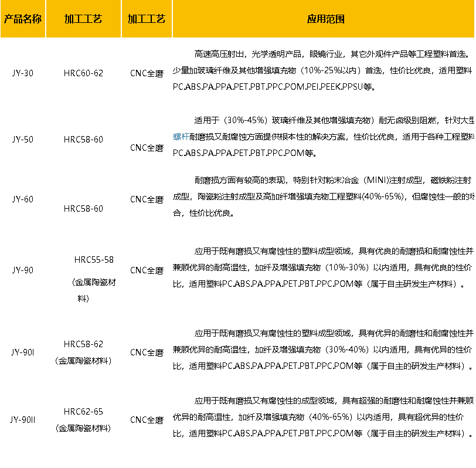Click the 金属陶瓷材料 note under HRC62-65
This screenshot has height=468, width=476.
pyautogui.click(x=83, y=429)
